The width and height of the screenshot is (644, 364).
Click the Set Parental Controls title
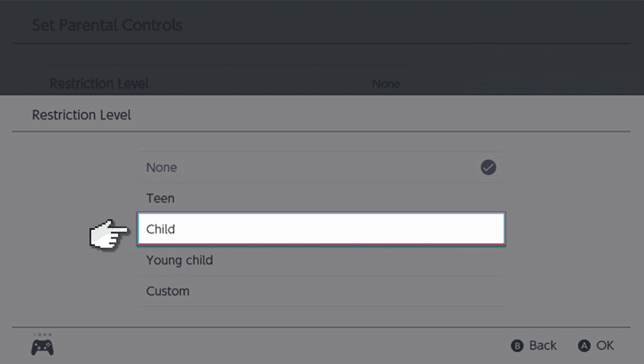pos(107,25)
